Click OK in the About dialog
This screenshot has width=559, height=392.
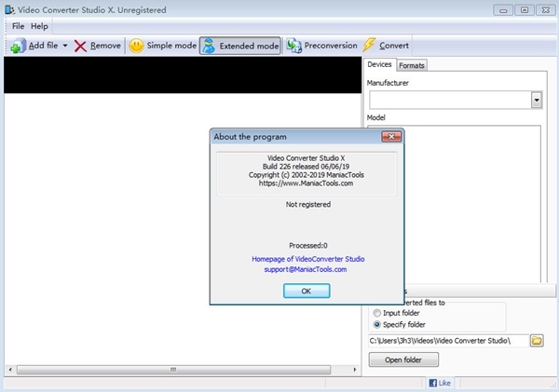[x=307, y=291]
